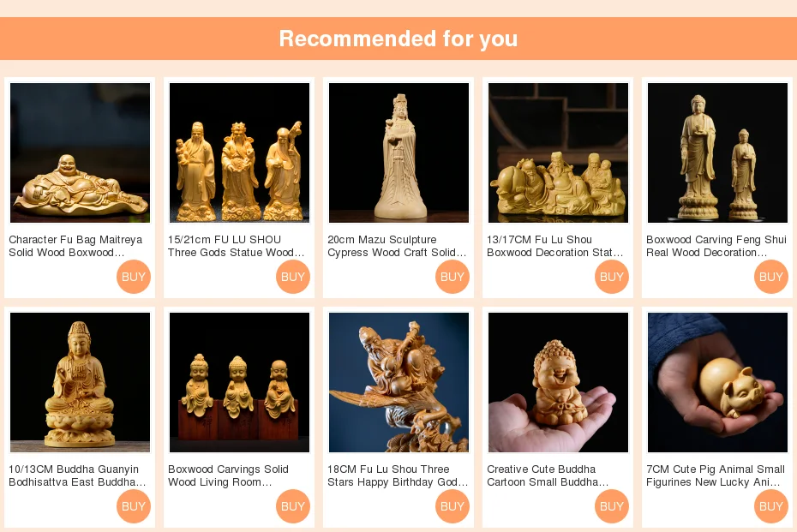The height and width of the screenshot is (532, 797).
Task: Click the 'Recommended for you' banner
Action: (x=398, y=39)
